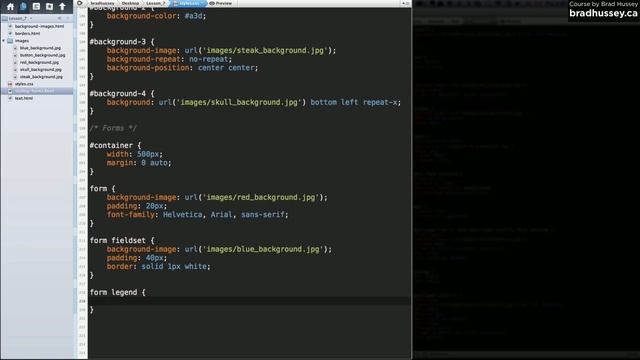Image resolution: width=640 pixels, height=360 pixels.
Task: Click '#background-3 {' selector line
Action: click(122, 42)
